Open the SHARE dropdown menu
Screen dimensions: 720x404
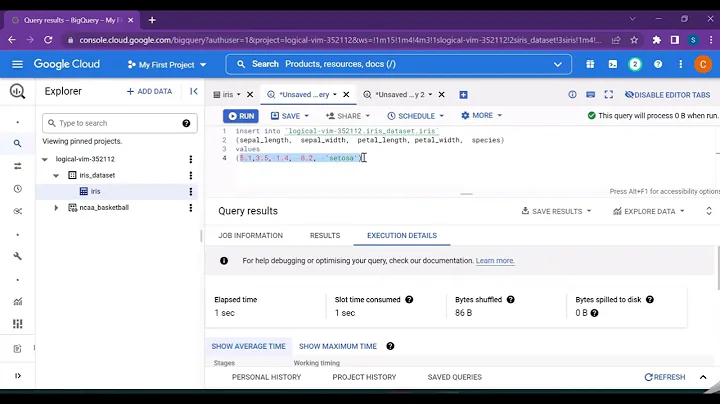pyautogui.click(x=367, y=116)
